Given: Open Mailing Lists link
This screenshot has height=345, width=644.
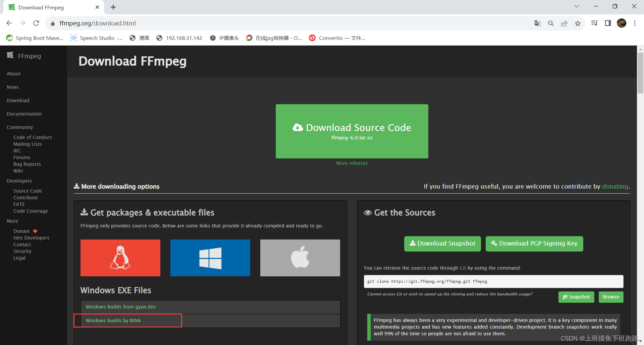Looking at the screenshot, I should pyautogui.click(x=28, y=144).
